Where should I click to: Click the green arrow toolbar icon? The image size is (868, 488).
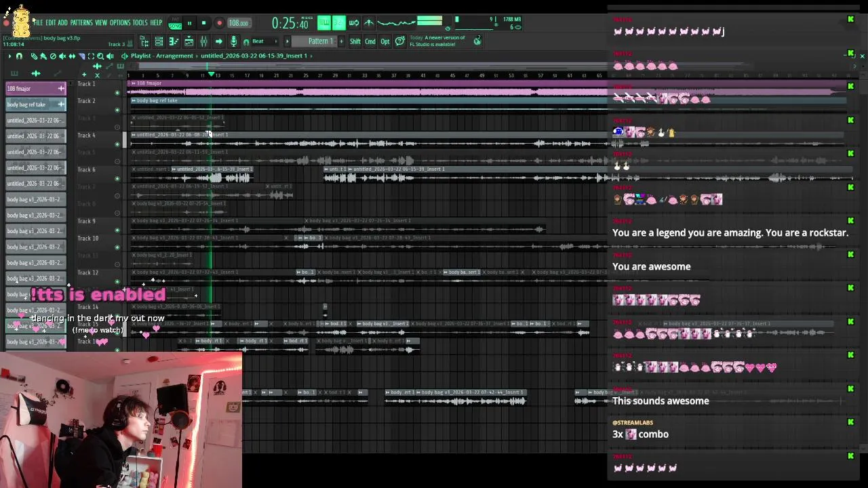tap(218, 42)
